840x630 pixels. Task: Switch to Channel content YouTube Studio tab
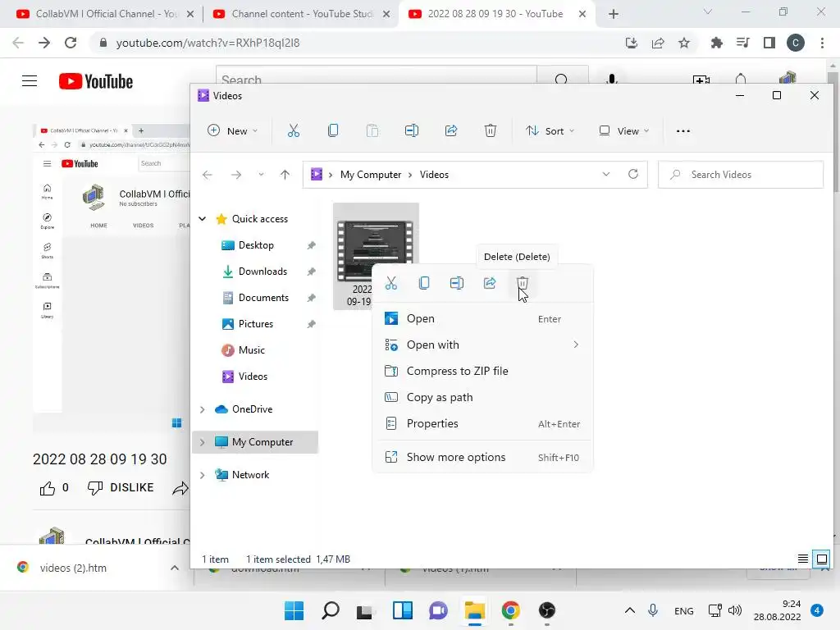[x=302, y=14]
